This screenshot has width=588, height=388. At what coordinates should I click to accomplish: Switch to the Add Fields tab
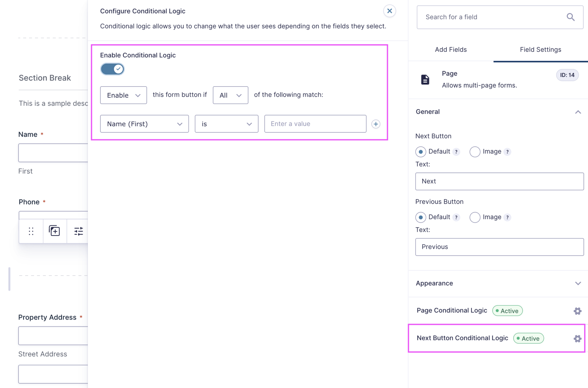pyautogui.click(x=450, y=50)
